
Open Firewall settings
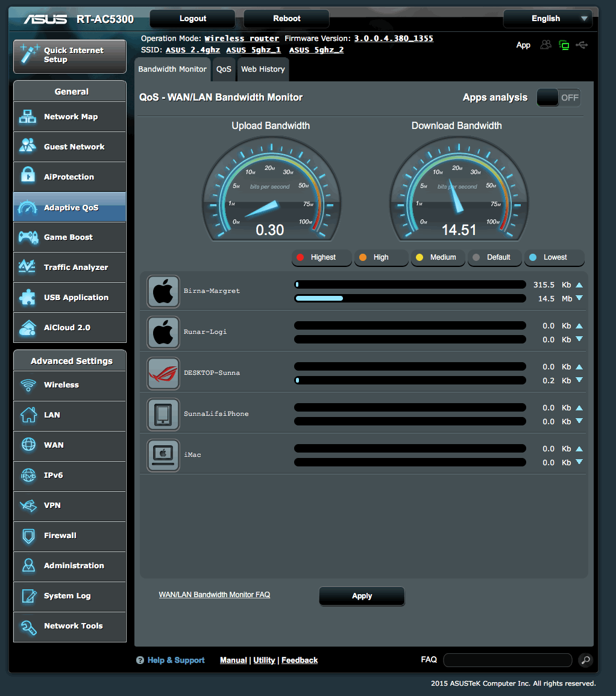(x=69, y=536)
